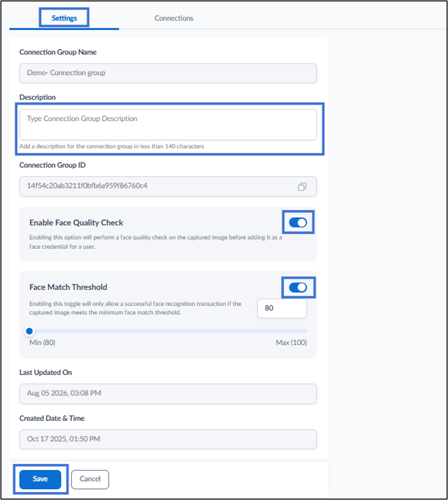Click the 'Description' field label
The width and height of the screenshot is (448, 500).
tap(37, 97)
